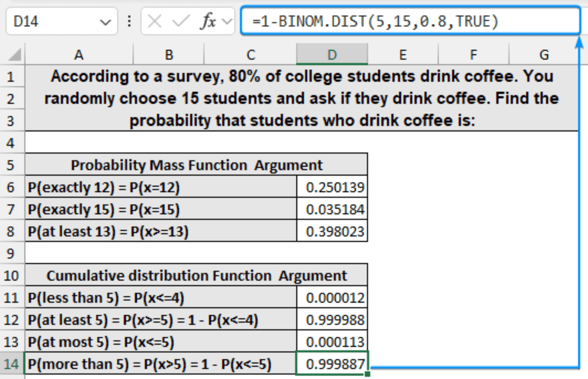Viewport: 588px width, 379px height.
Task: Select row 8 header
Action: pos(11,231)
